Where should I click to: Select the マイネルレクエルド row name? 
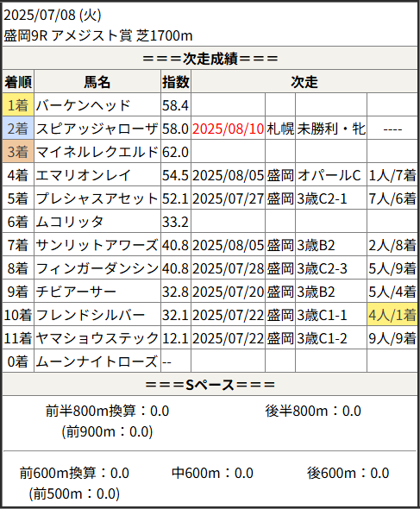click(x=97, y=152)
